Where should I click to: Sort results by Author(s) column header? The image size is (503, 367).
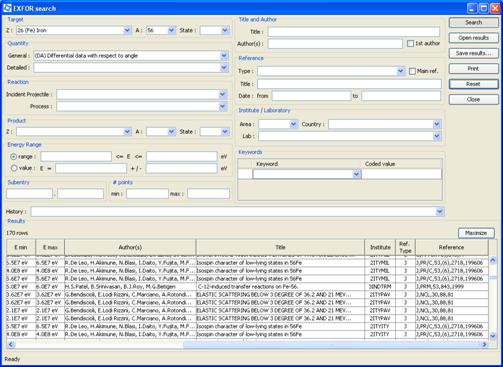[x=130, y=247]
